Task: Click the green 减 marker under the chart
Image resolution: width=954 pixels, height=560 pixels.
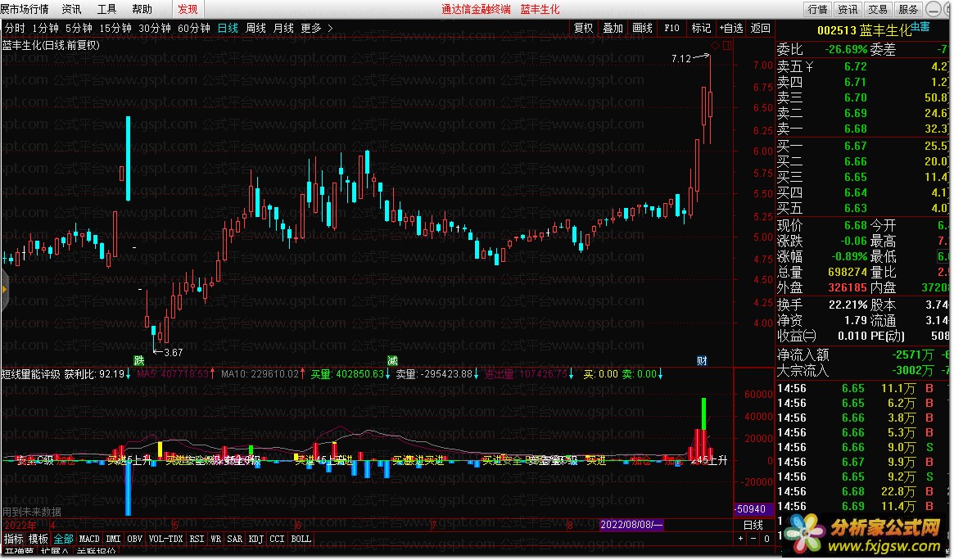Action: coord(392,361)
